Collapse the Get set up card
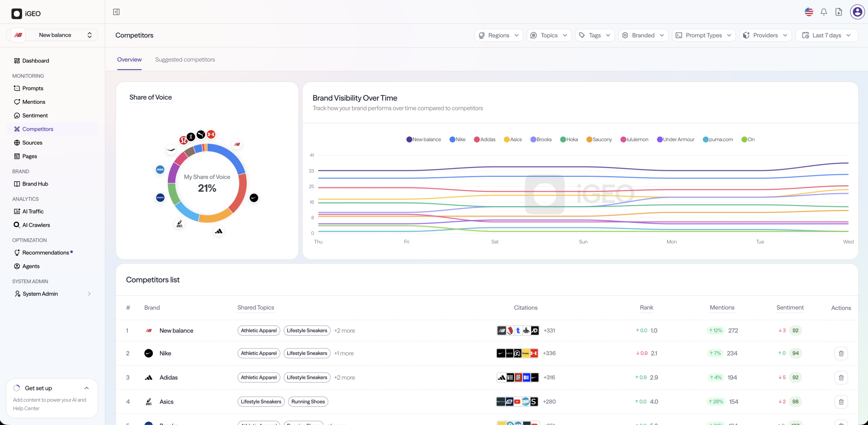Image resolution: width=868 pixels, height=425 pixels. tap(86, 388)
